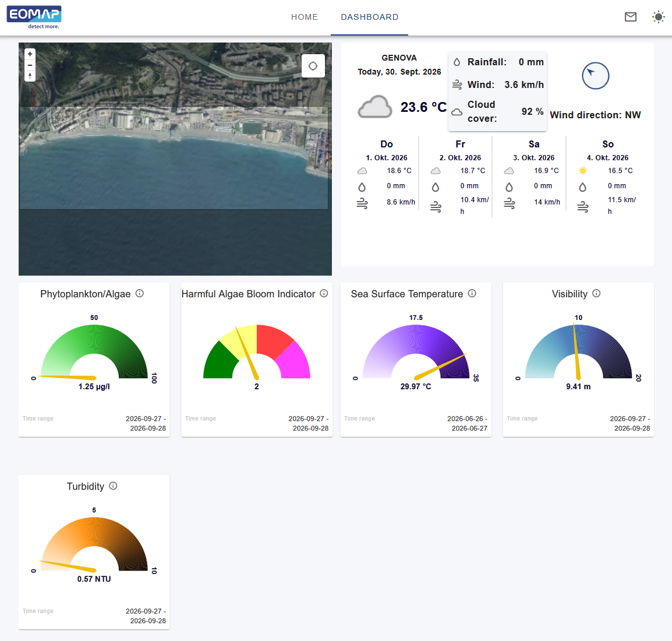Click the current temperature 23.6 °C
This screenshot has height=641, width=672.
[423, 107]
